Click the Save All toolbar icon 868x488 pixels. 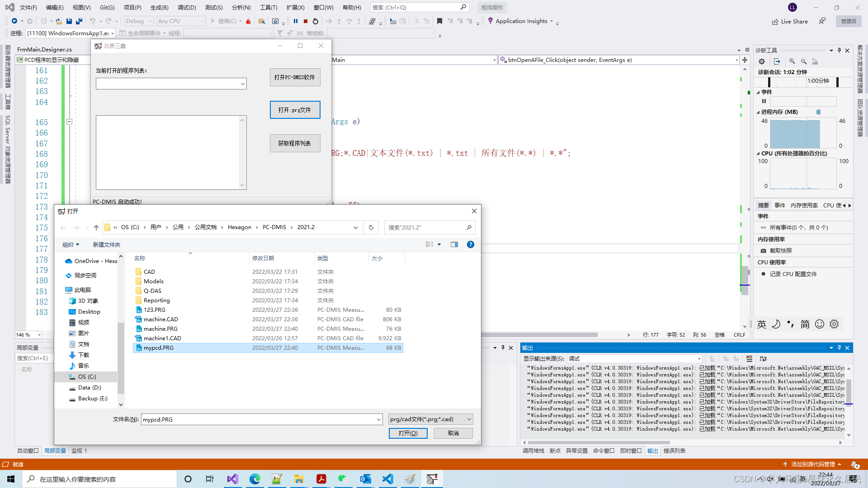79,21
